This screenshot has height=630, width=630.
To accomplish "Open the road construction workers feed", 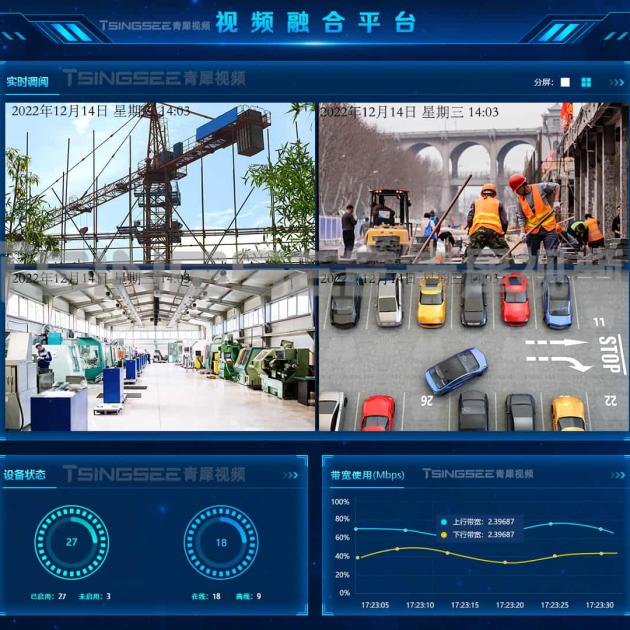I will pyautogui.click(x=473, y=183).
